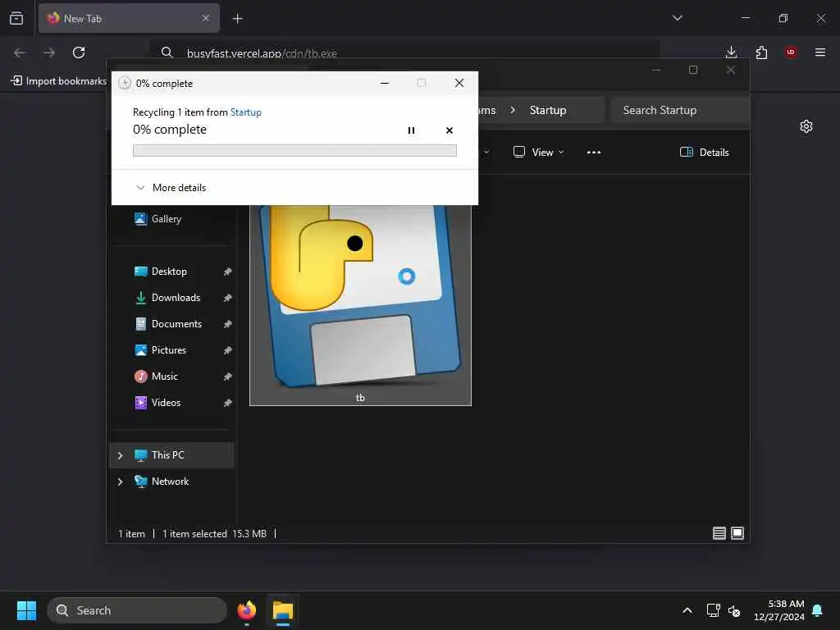Open the uBlock Origin extension icon

(790, 52)
